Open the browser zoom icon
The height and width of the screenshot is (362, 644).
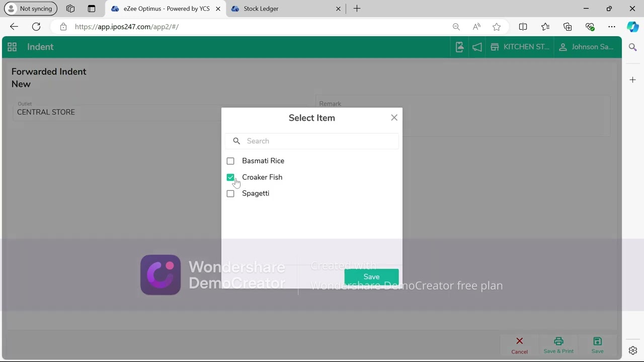(x=456, y=27)
